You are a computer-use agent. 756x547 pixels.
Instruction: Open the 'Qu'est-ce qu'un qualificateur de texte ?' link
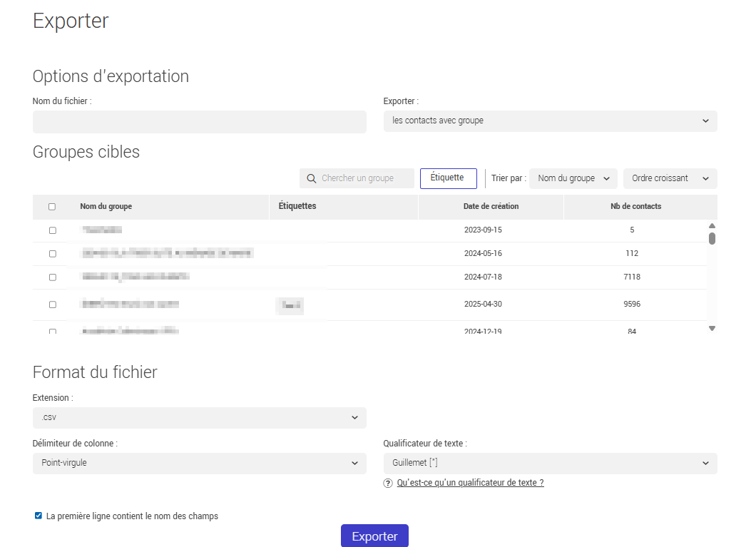click(470, 483)
